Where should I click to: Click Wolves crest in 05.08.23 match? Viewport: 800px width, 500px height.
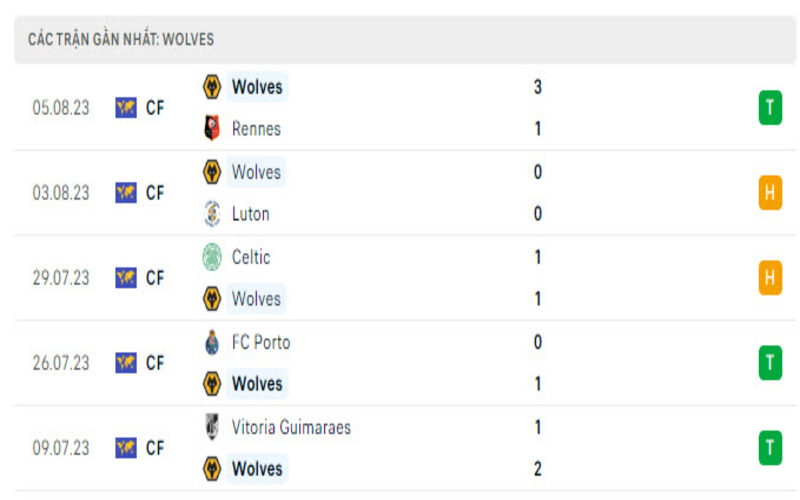click(x=211, y=87)
